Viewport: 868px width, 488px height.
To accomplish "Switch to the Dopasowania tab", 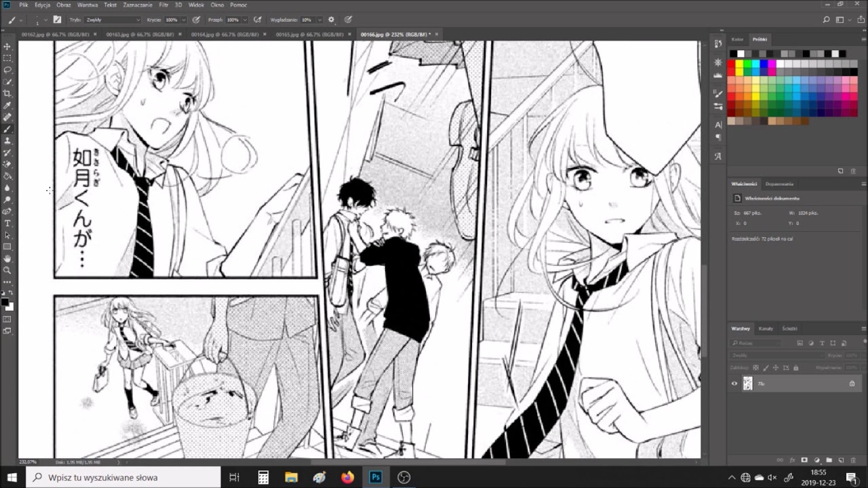I will (779, 184).
